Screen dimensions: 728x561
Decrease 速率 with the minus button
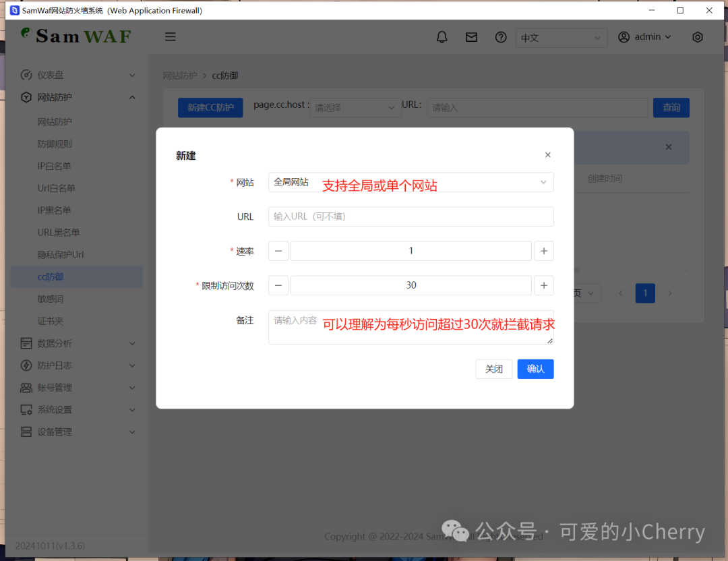pyautogui.click(x=278, y=251)
